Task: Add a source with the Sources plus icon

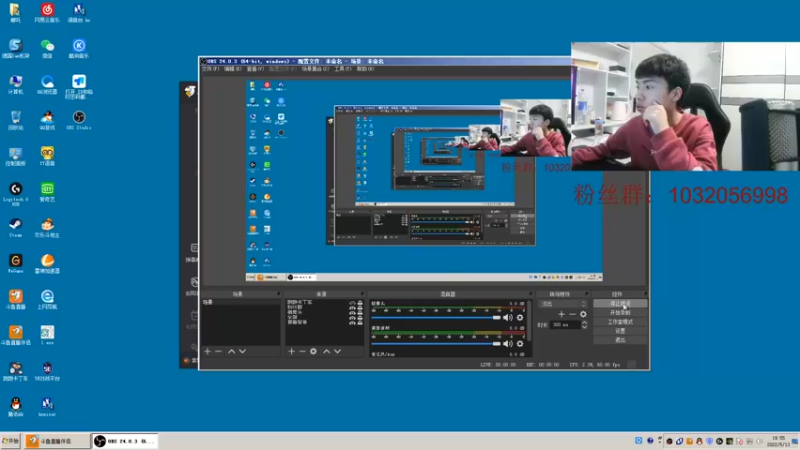Action: coord(291,351)
